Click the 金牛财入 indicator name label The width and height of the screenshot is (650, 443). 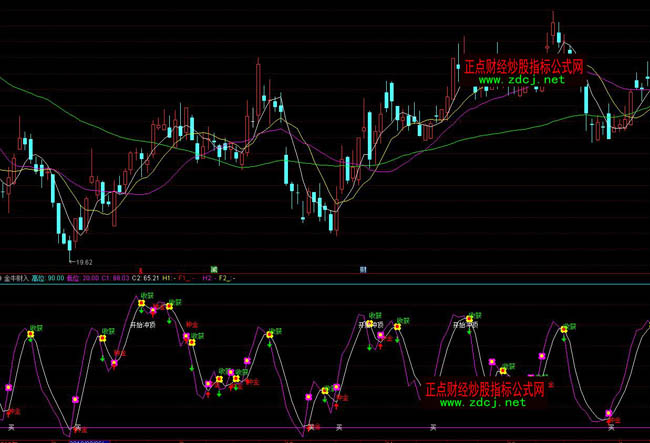click(x=18, y=277)
